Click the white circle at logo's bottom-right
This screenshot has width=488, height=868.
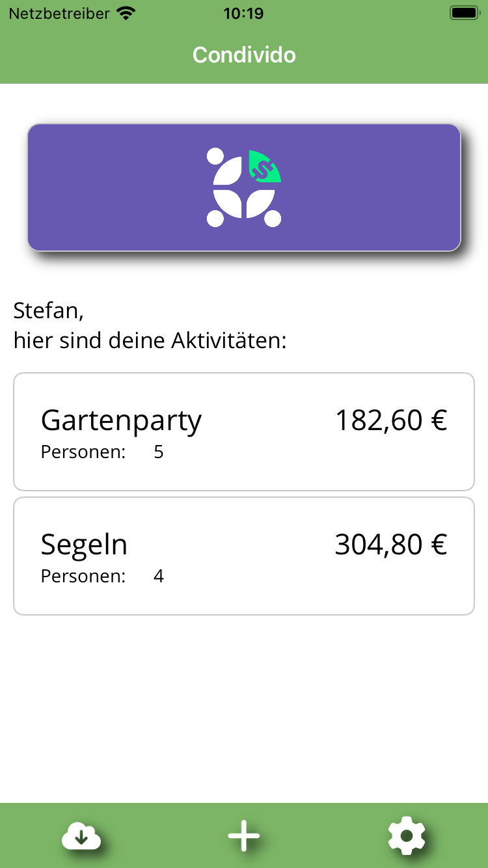(273, 219)
